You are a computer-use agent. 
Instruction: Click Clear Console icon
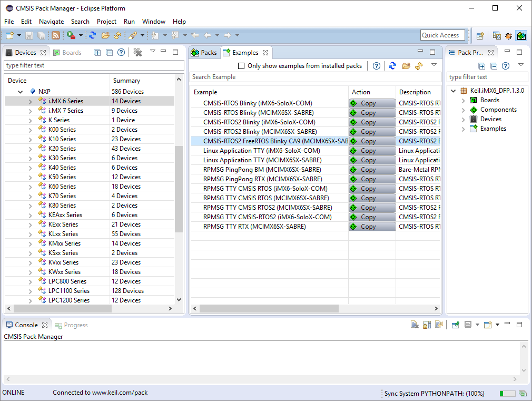click(x=415, y=325)
